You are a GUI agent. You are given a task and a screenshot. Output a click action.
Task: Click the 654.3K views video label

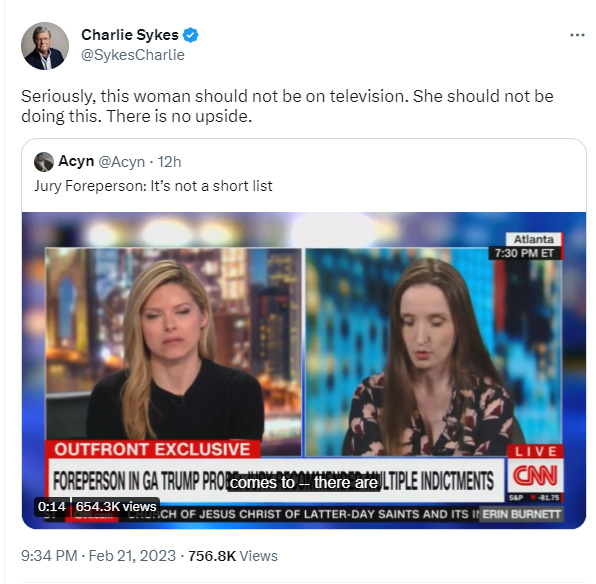pos(116,507)
